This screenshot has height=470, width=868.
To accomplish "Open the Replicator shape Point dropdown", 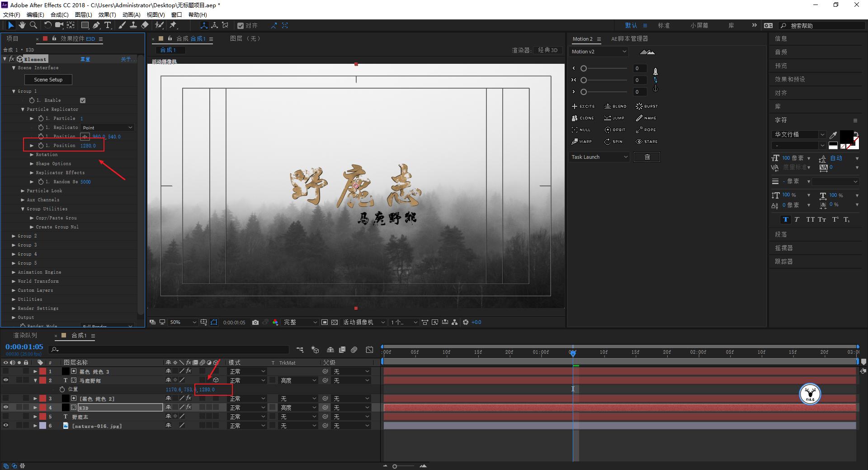I will point(107,127).
